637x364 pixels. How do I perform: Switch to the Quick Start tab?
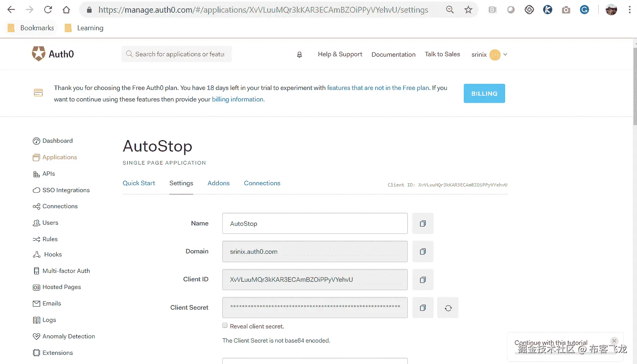pyautogui.click(x=139, y=183)
